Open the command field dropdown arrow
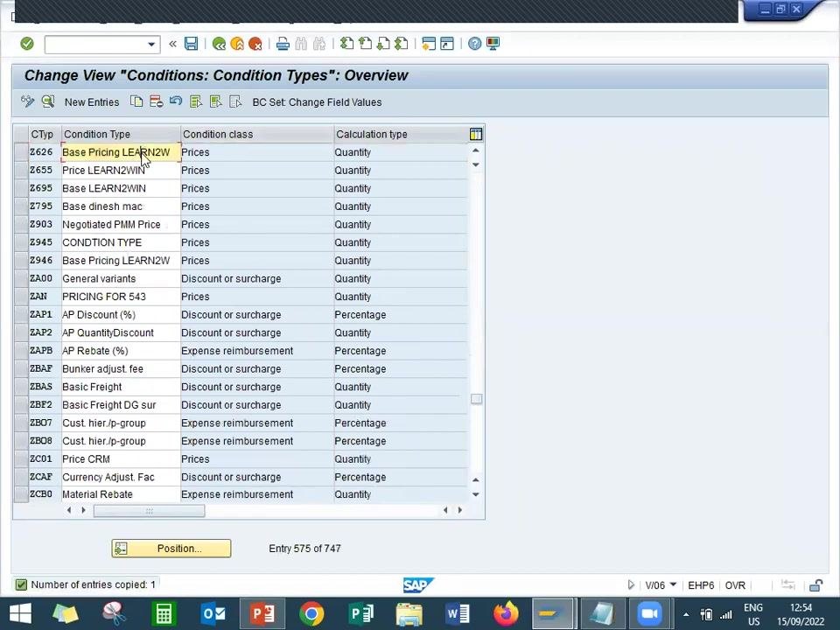 point(151,45)
